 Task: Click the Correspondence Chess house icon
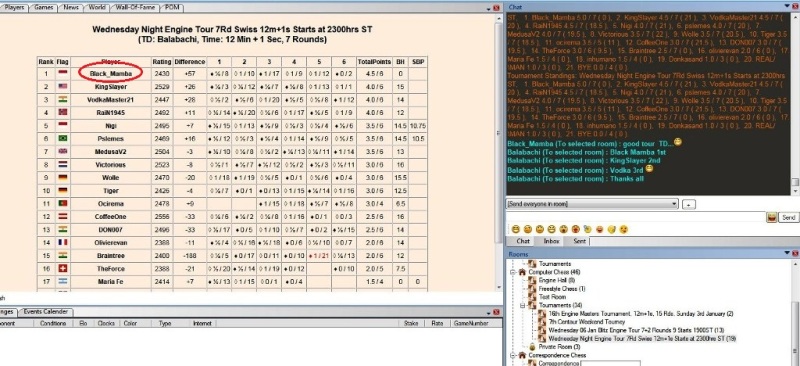point(522,355)
